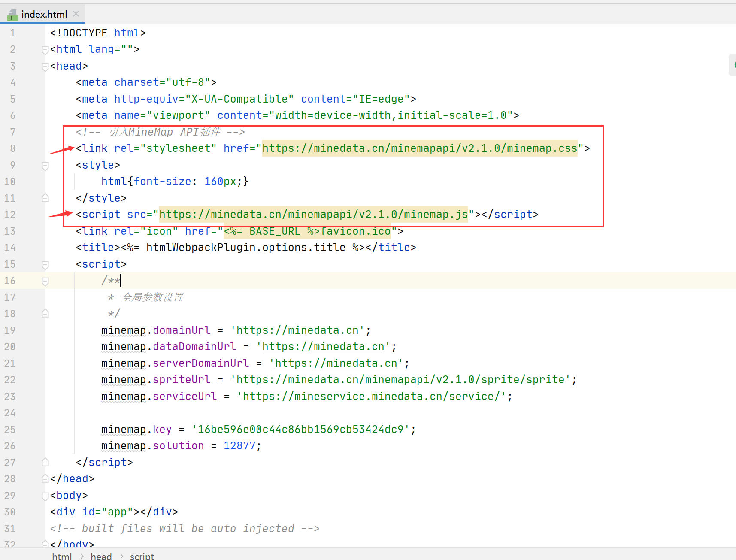Collapse the style block fold arrow at line 9
The image size is (736, 560).
point(45,165)
